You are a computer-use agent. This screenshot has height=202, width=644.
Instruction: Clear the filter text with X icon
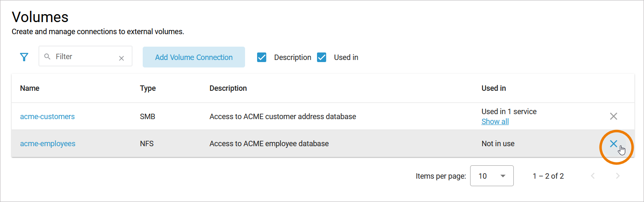(121, 58)
